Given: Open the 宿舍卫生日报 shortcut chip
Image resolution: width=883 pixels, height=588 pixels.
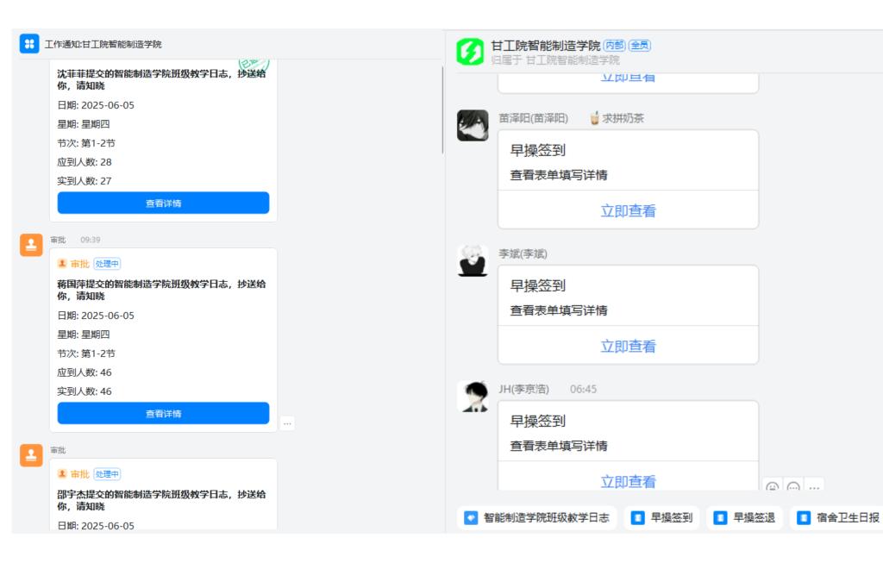Looking at the screenshot, I should point(838,518).
